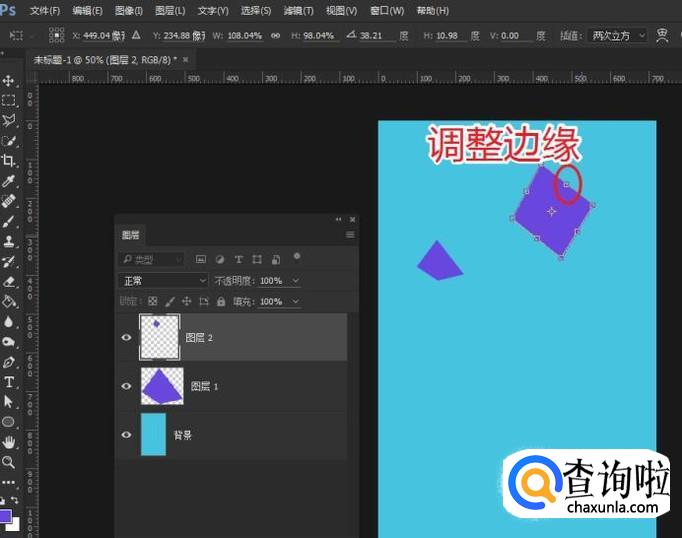This screenshot has width=682, height=538.
Task: Toggle visibility of 图层 1
Action: pyautogui.click(x=126, y=386)
